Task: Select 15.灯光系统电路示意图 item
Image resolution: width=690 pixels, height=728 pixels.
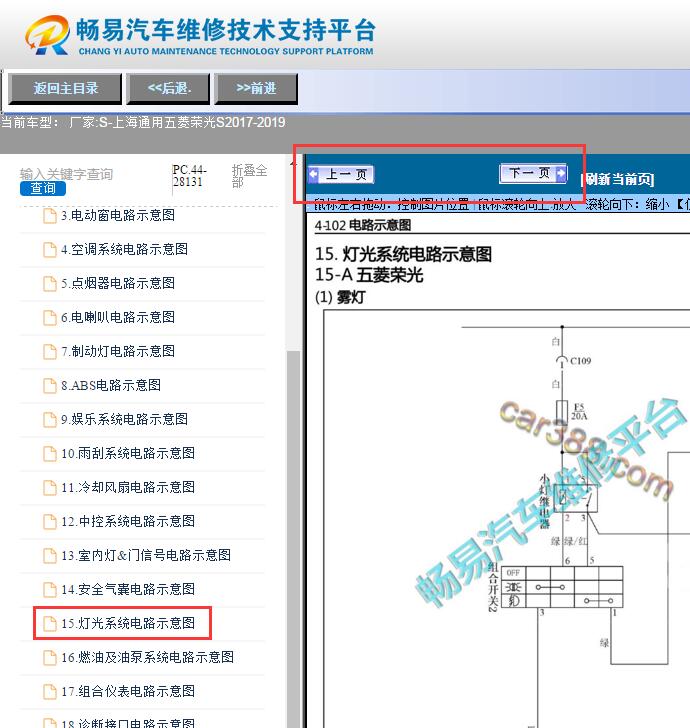Action: 128,623
